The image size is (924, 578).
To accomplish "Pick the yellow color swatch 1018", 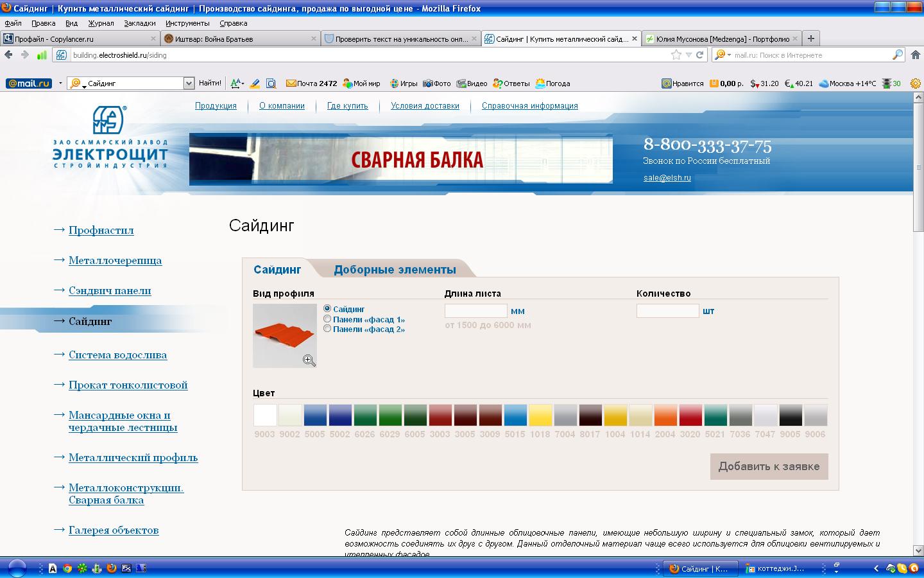I will click(540, 415).
